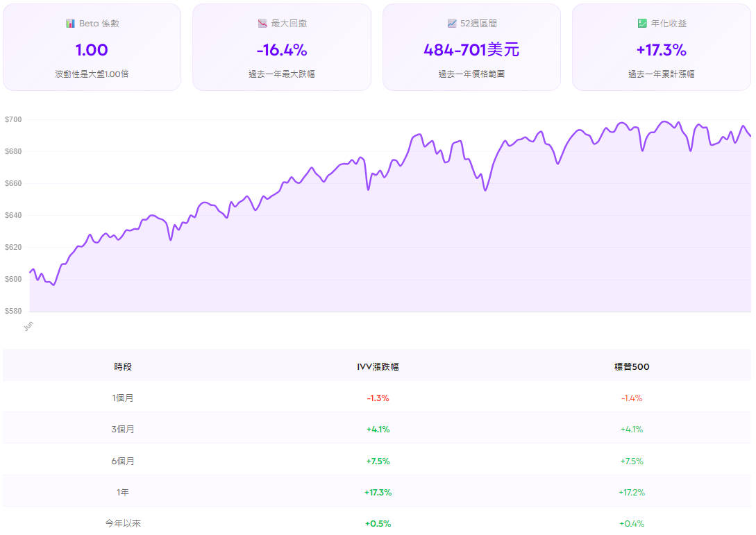Click the +7.5% six-month return value
The width and height of the screenshot is (756, 535).
(378, 460)
